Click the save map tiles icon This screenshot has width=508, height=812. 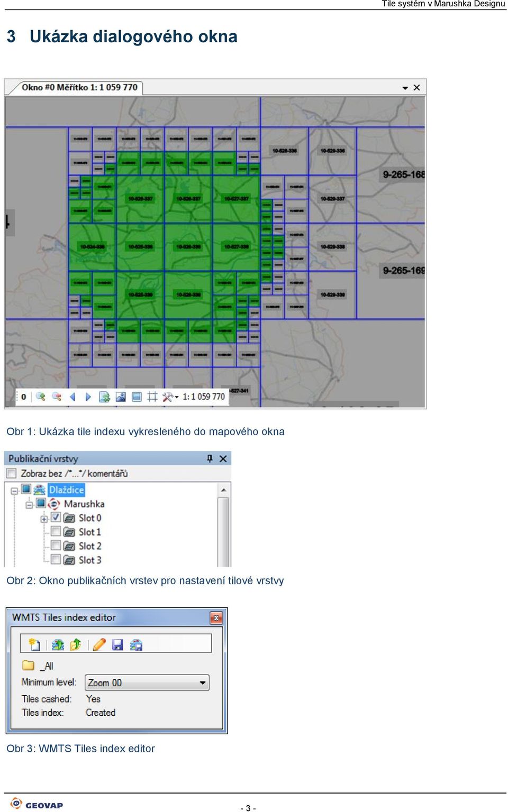[x=136, y=644]
